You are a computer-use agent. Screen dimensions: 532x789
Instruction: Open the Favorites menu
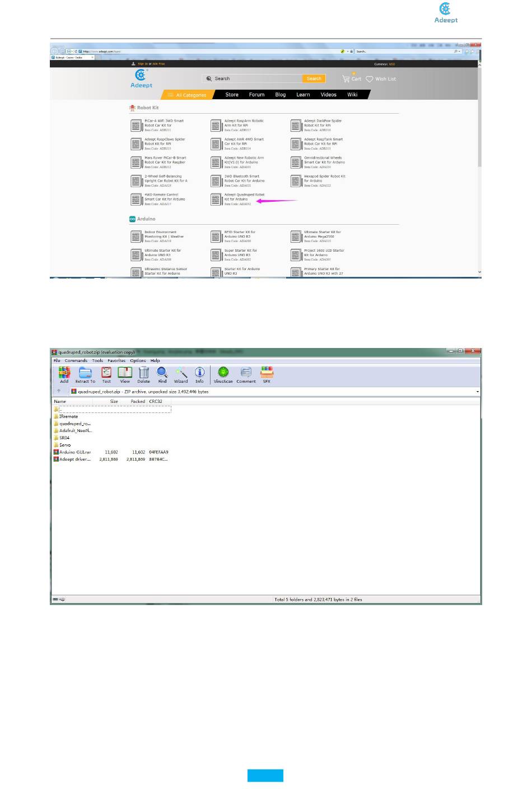(116, 361)
